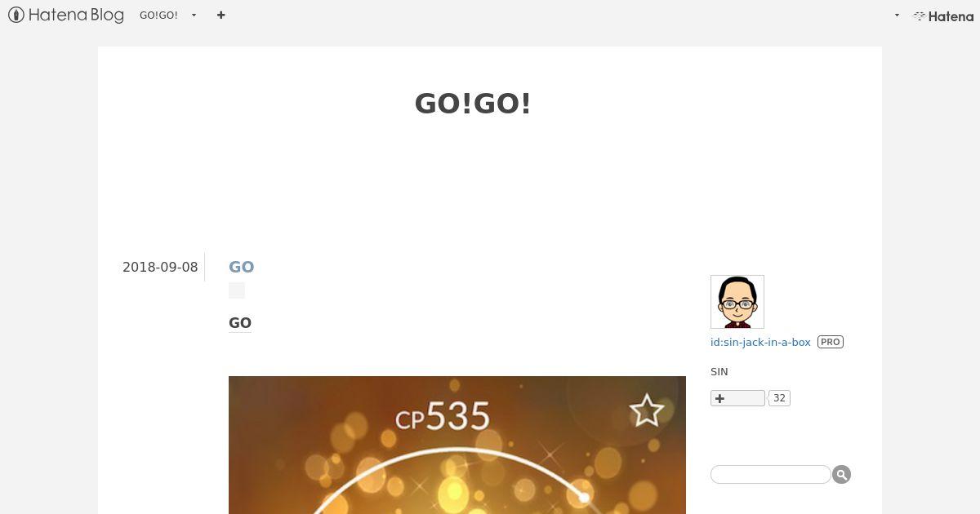The width and height of the screenshot is (980, 514).
Task: Click the Hatena logo at top right
Action: pos(943,16)
